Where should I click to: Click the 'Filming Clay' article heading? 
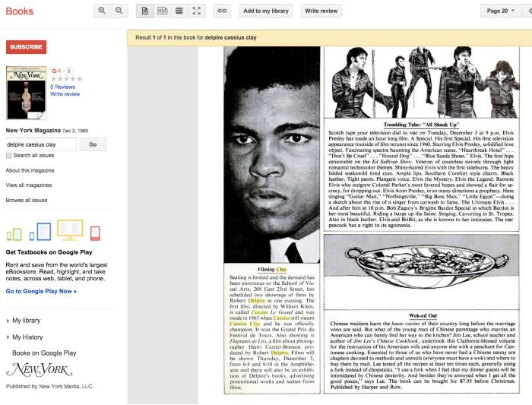tap(272, 269)
